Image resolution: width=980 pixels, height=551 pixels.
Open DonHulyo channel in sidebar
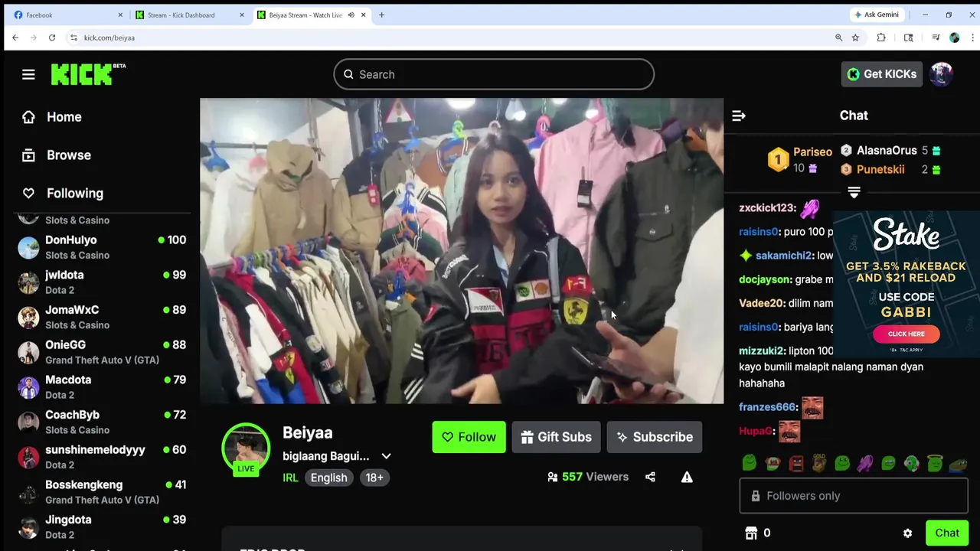click(x=102, y=247)
